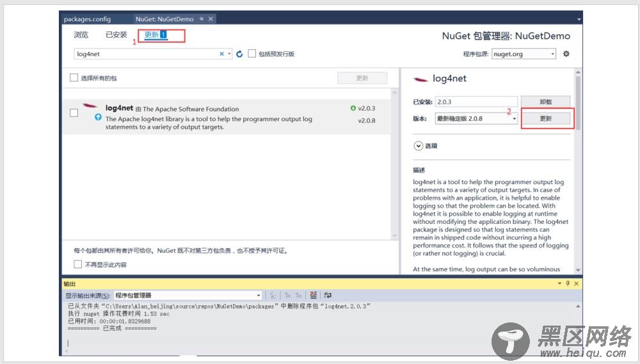Image resolution: width=640 pixels, height=364 pixels.
Task: Click package list vertical scrollbar
Action: coord(394,164)
